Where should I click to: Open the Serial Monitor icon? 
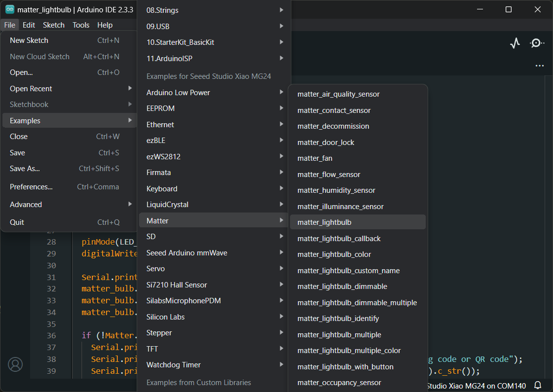536,43
